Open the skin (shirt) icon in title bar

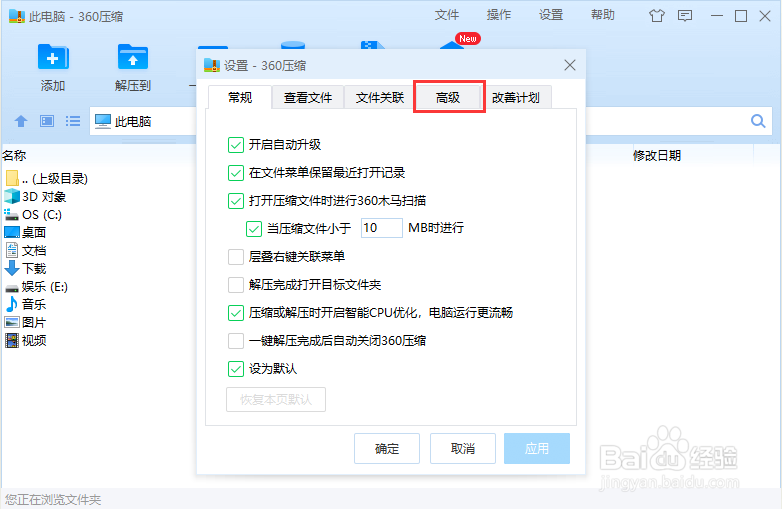point(656,16)
